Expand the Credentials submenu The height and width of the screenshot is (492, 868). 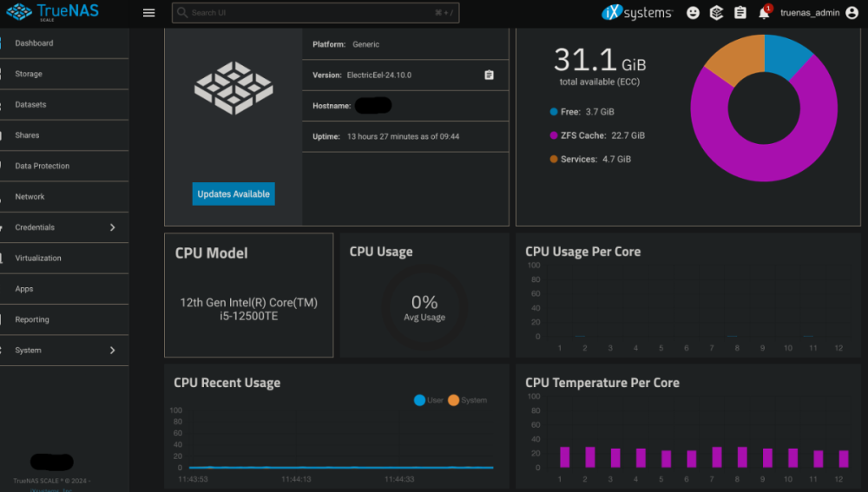[x=112, y=227]
